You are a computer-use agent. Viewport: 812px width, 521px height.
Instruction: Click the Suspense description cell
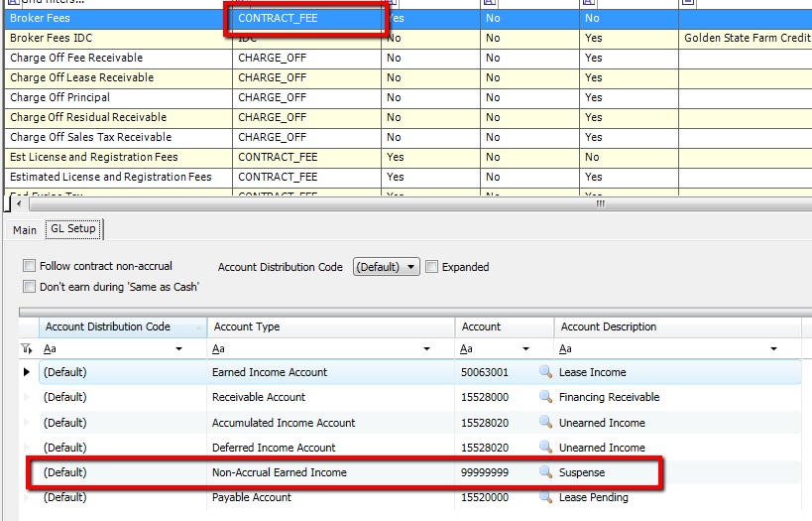[582, 472]
